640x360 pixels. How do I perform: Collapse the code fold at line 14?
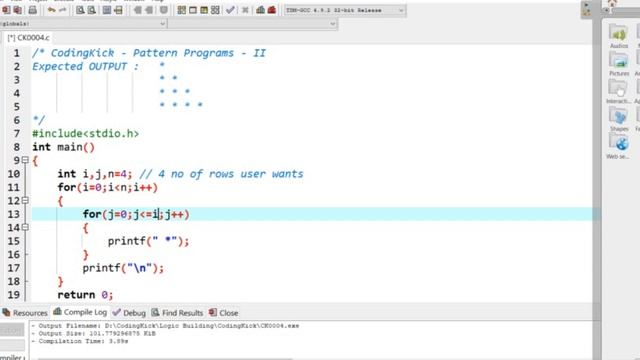pyautogui.click(x=25, y=227)
